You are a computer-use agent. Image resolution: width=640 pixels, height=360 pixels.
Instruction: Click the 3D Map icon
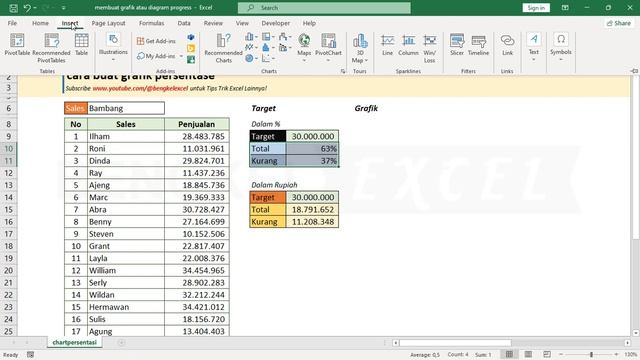(x=360, y=48)
